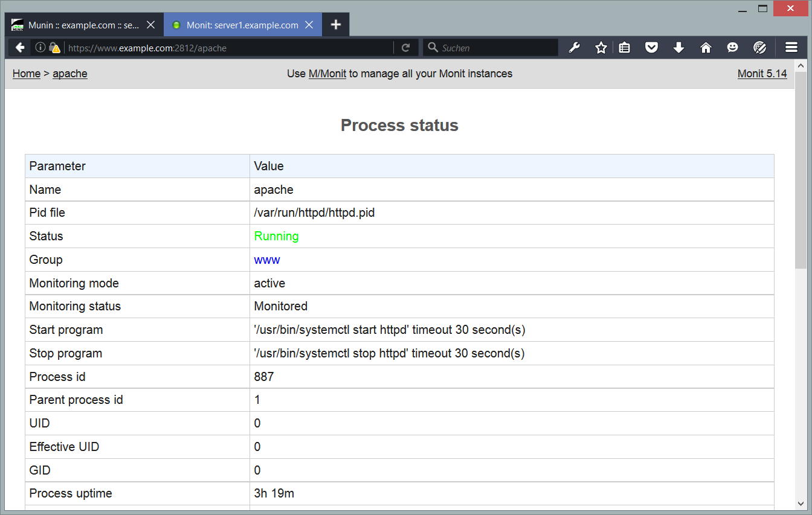Image resolution: width=812 pixels, height=515 pixels.
Task: Go to browser home page icon
Action: pyautogui.click(x=706, y=48)
